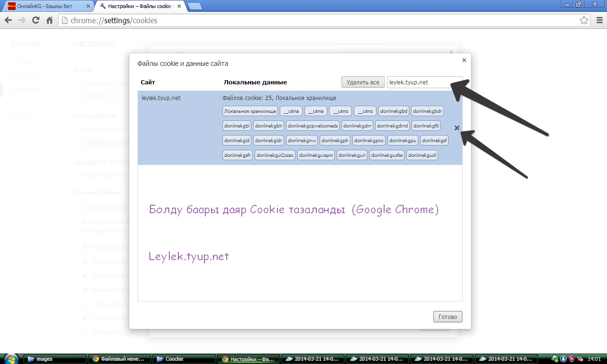Open the images folder taskbar item
607x364 pixels.
55,359
